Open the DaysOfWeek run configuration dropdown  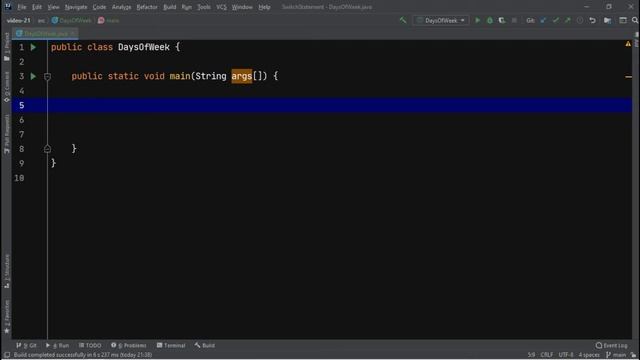point(440,20)
